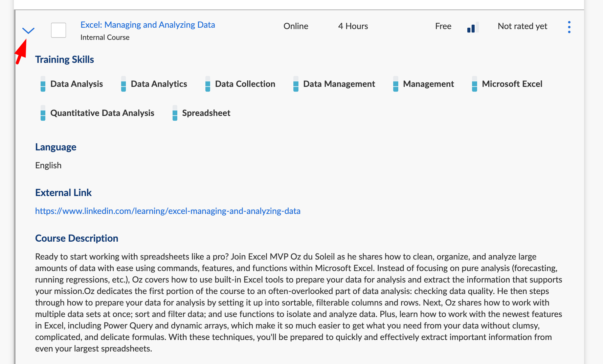Click the Data Collection proficiency level icon
The height and width of the screenshot is (364, 603).
[208, 84]
